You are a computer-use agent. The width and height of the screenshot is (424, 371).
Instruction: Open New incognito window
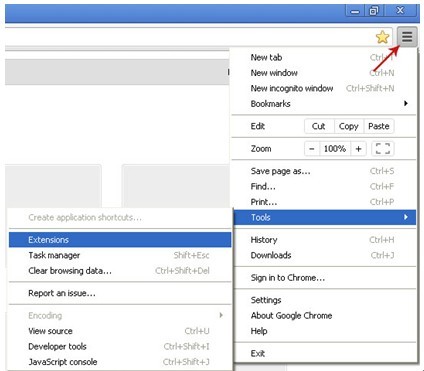(324, 88)
